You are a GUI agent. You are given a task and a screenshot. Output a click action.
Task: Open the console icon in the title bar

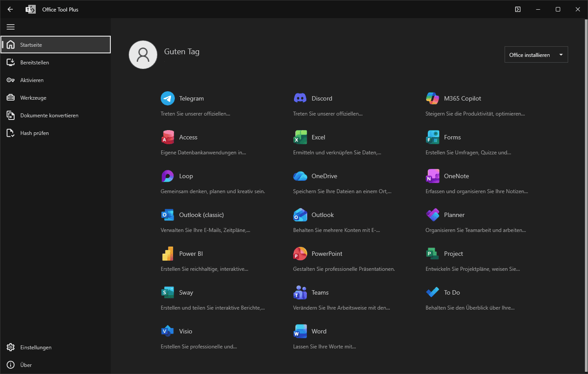coord(517,9)
